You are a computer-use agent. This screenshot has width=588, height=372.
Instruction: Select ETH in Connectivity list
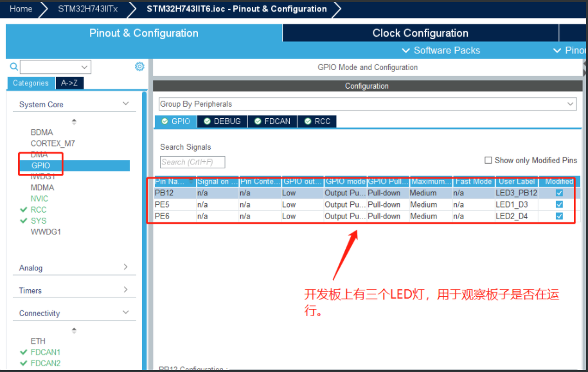pyautogui.click(x=38, y=341)
